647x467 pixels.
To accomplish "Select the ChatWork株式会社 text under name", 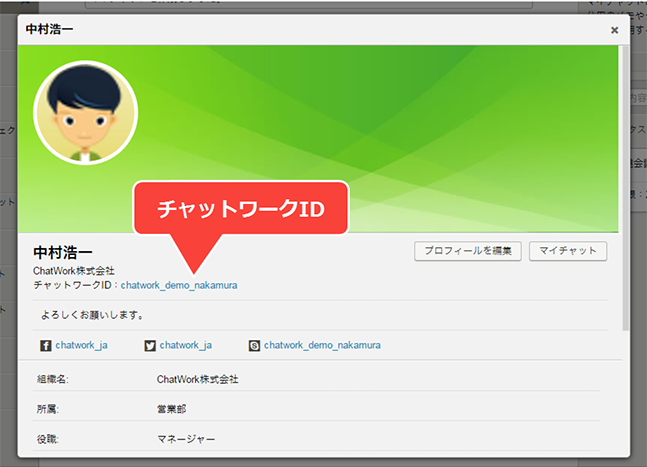I will point(74,271).
